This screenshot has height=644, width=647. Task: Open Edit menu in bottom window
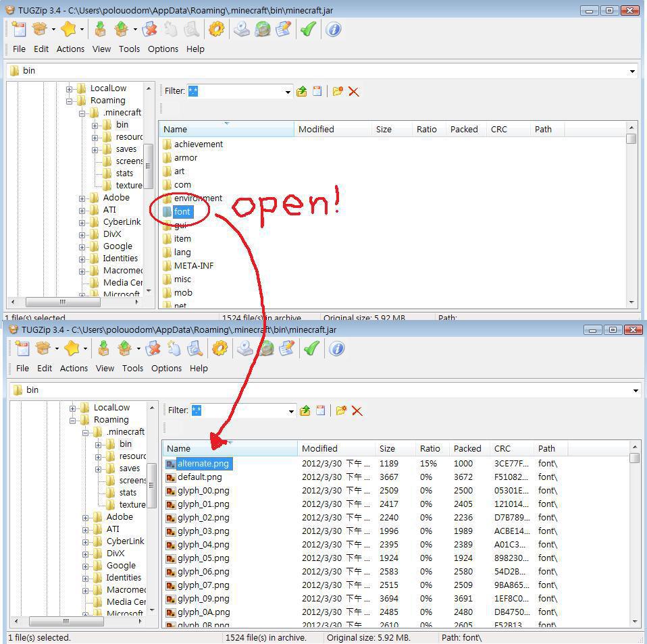point(45,368)
